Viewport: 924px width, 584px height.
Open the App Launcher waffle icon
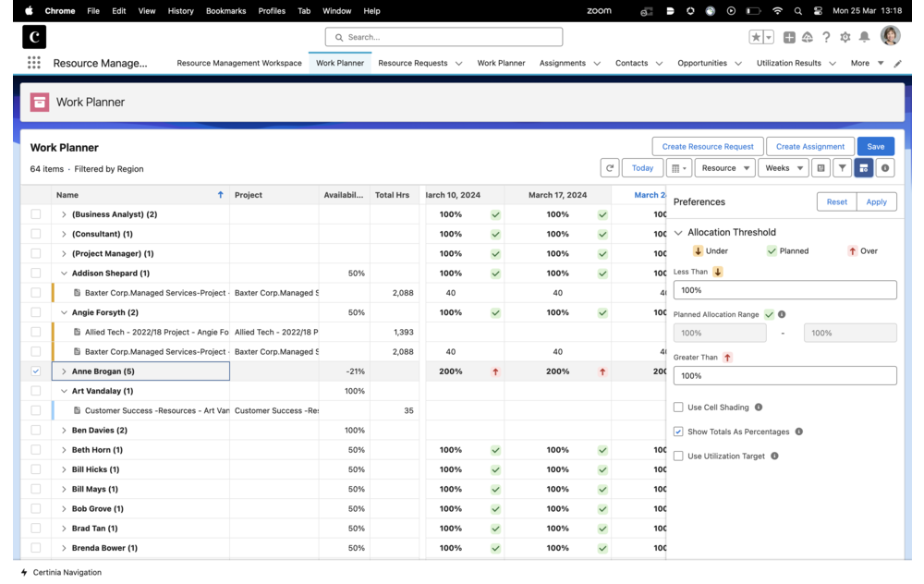34,62
